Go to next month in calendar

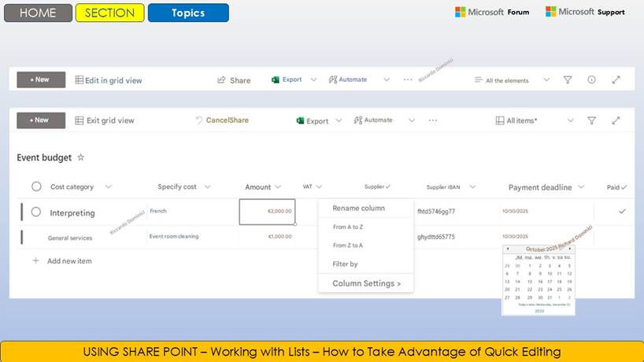click(570, 249)
